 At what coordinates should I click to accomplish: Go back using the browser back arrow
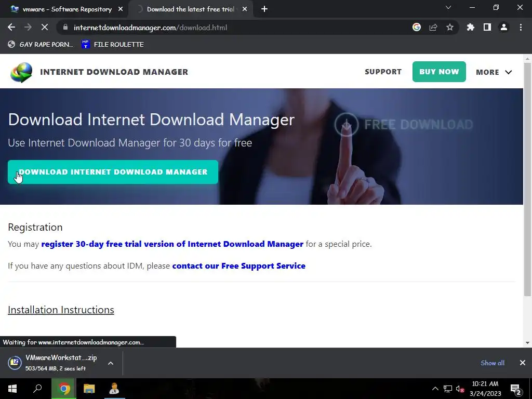tap(11, 28)
